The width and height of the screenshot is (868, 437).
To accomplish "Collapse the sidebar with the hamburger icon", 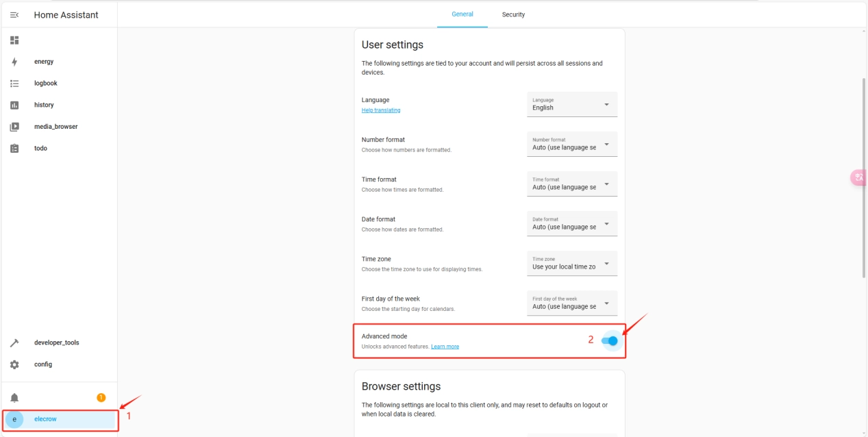I will pyautogui.click(x=14, y=15).
